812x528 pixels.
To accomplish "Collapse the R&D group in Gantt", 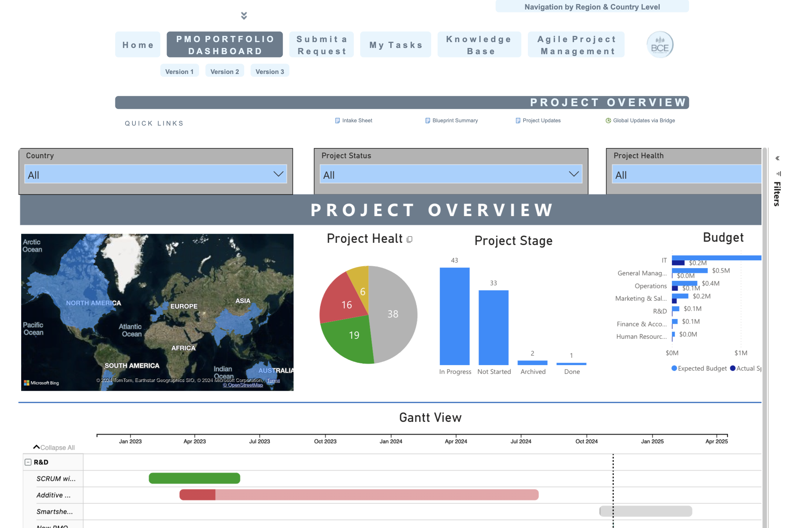I will tap(28, 462).
